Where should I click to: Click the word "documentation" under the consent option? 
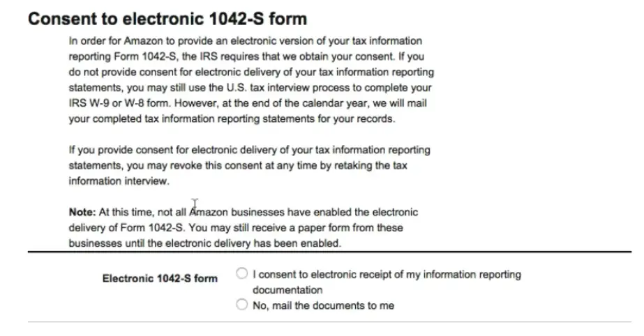287,290
